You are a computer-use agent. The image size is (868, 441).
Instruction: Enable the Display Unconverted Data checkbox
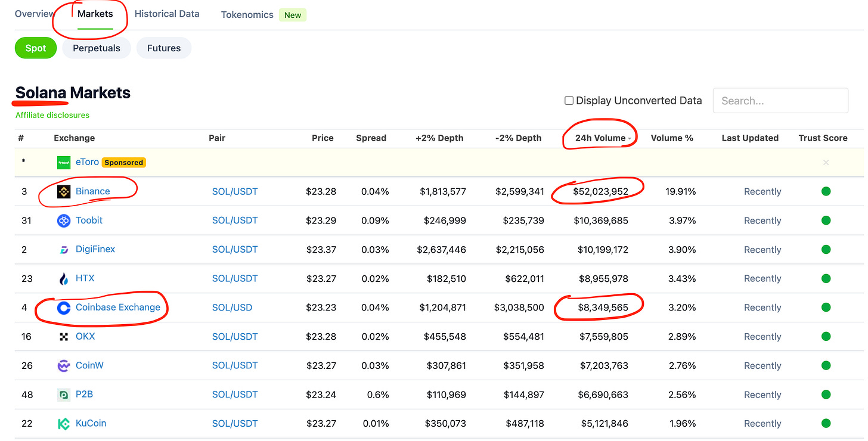(x=569, y=101)
